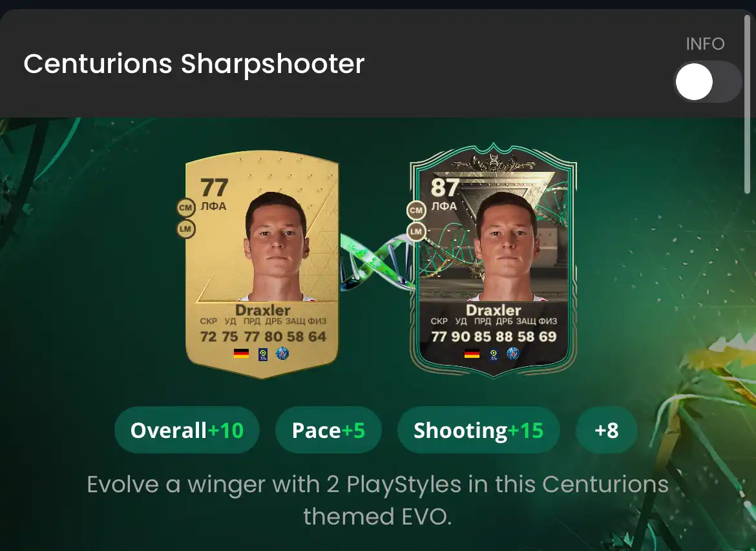The height and width of the screenshot is (551, 756).
Task: Select the Overall +10 chip
Action: point(187,430)
